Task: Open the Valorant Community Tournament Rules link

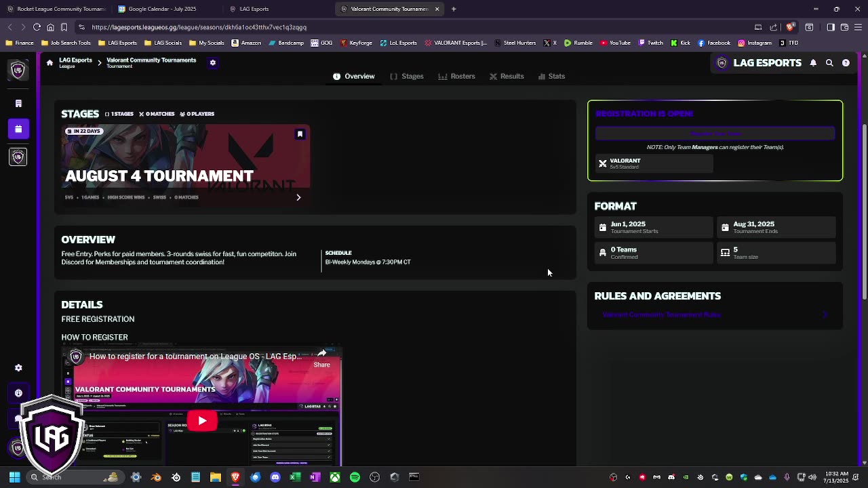Action: tap(661, 314)
